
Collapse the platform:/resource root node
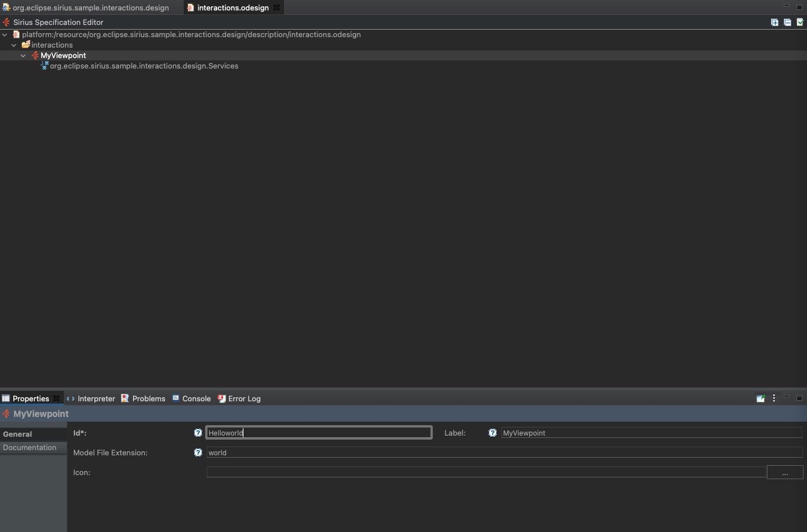pyautogui.click(x=5, y=35)
